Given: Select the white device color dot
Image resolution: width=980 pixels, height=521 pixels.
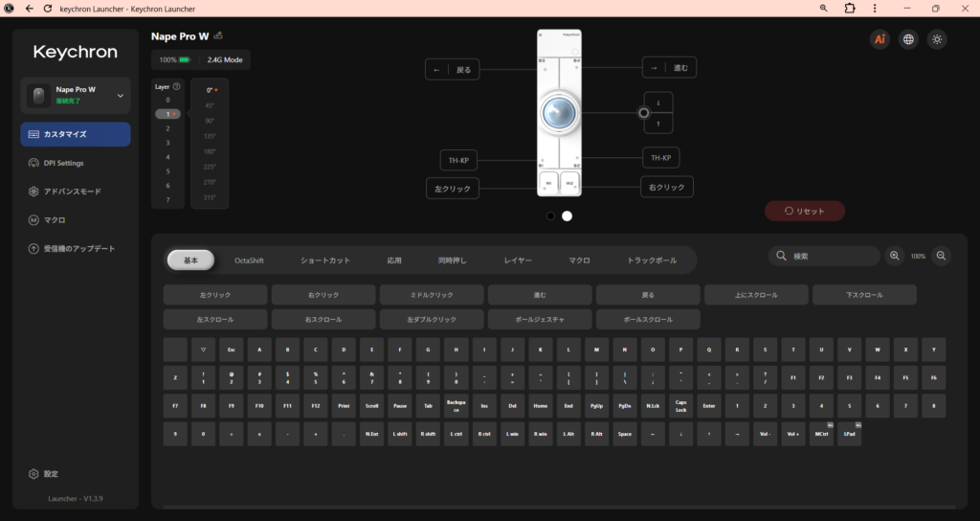Looking at the screenshot, I should pos(567,215).
